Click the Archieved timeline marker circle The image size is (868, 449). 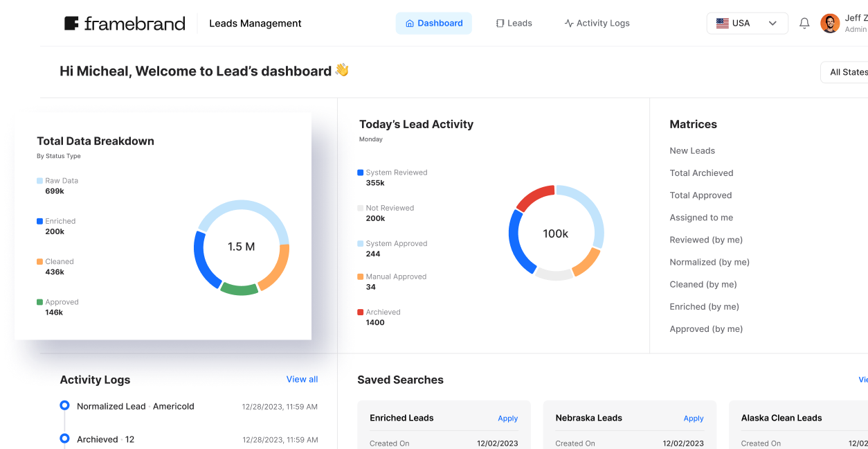64,438
